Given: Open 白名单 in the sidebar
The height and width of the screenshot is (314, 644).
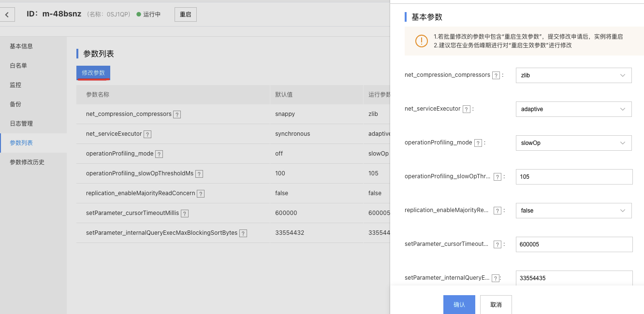Looking at the screenshot, I should [18, 66].
